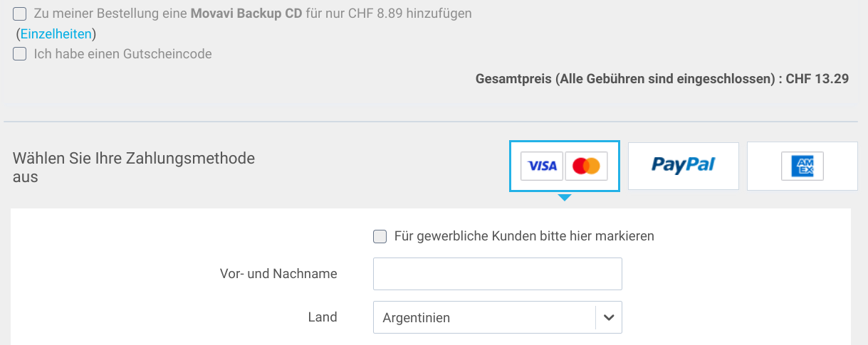Click the "Land" field label
Viewport: 868px width, 345px height.
(323, 317)
